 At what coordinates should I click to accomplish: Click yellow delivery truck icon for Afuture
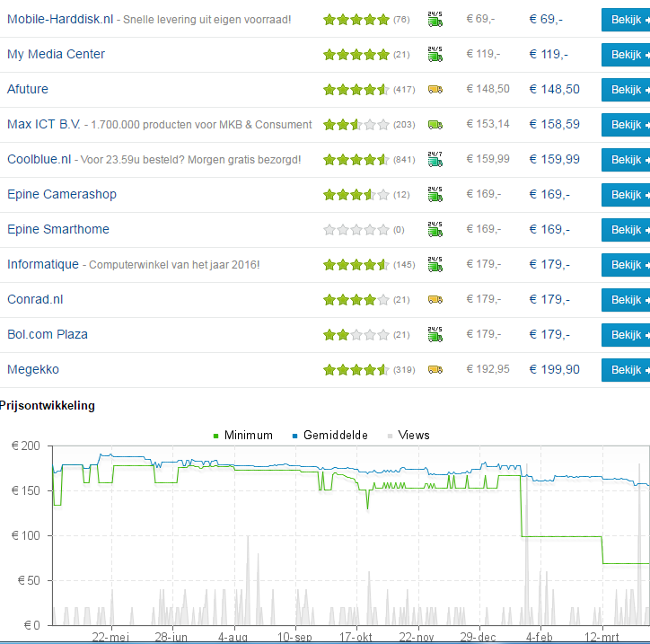tap(435, 89)
